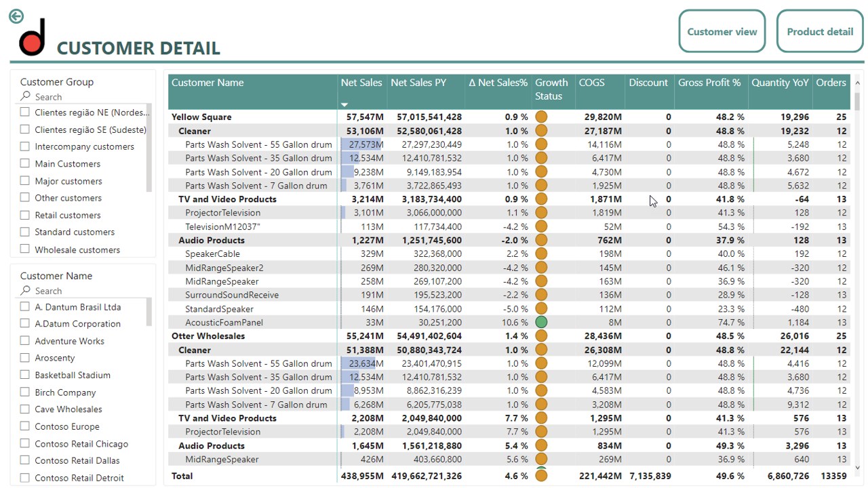Check the Contoso Europe checkbox
This screenshot has height=488, width=868.
point(25,426)
